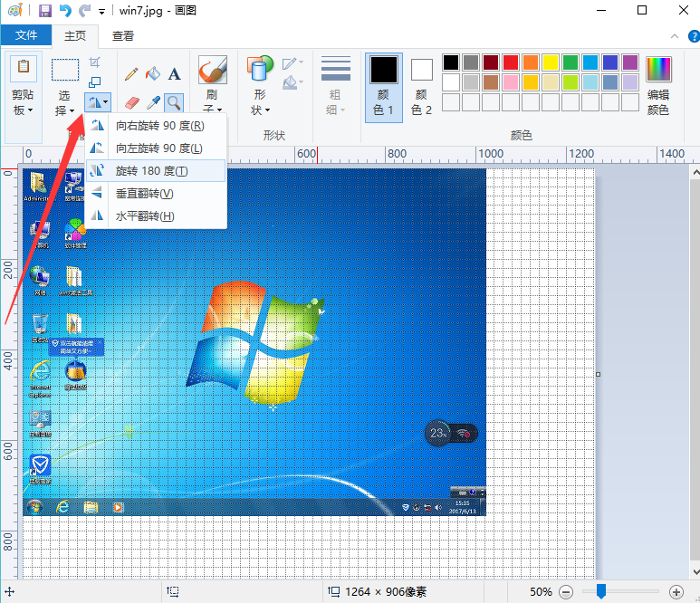Click the vertical scrollbar down arrow
The width and height of the screenshot is (700, 603).
[x=695, y=571]
